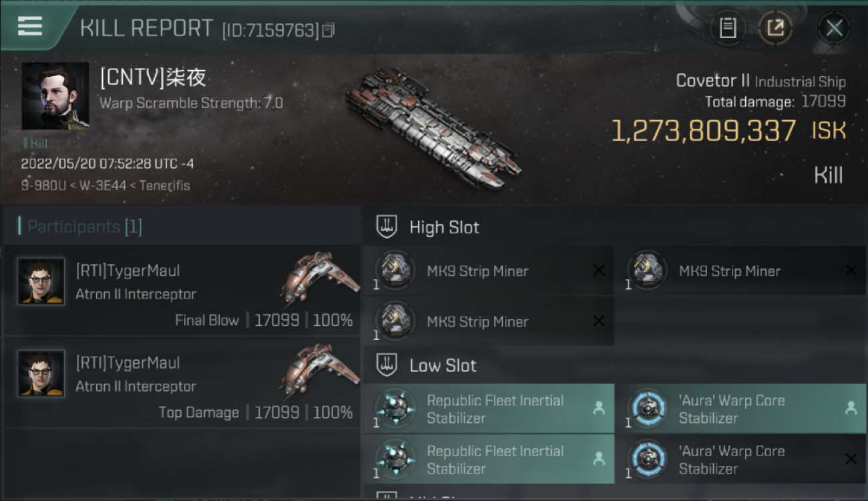Select the Final Blow Atron II ship icon
The width and height of the screenshot is (868, 501).
(x=318, y=277)
